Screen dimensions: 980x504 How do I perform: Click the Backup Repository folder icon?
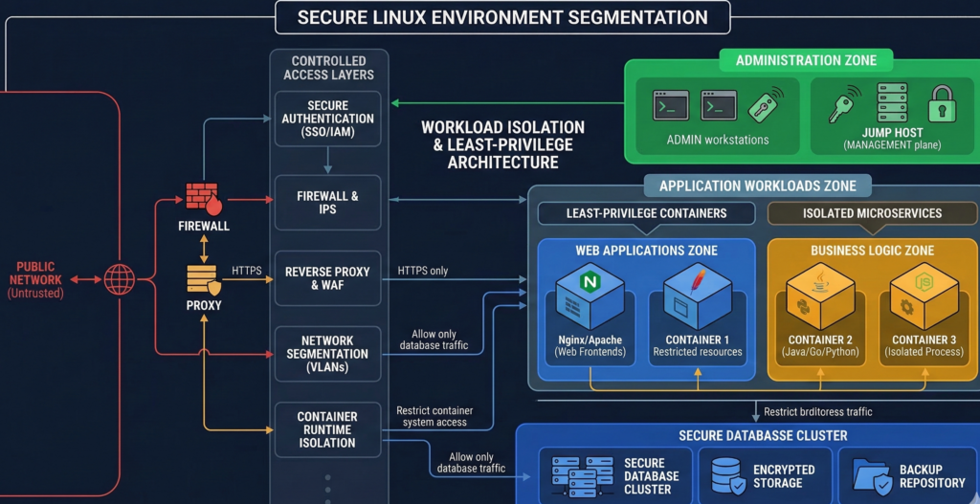pyautogui.click(x=871, y=475)
